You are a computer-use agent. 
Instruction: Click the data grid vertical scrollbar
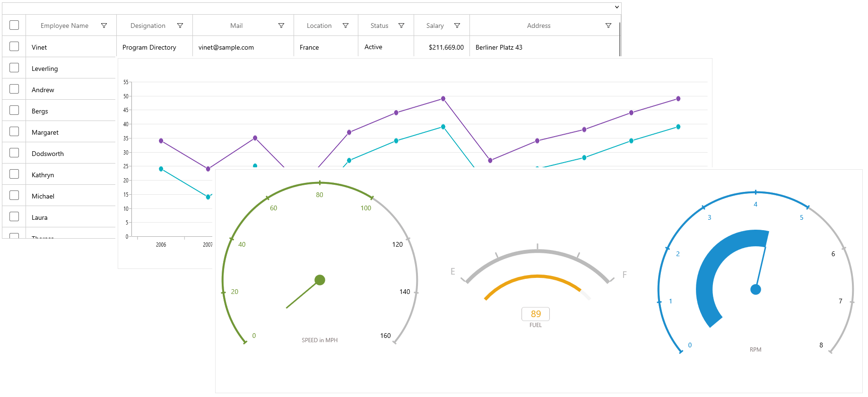pos(619,39)
